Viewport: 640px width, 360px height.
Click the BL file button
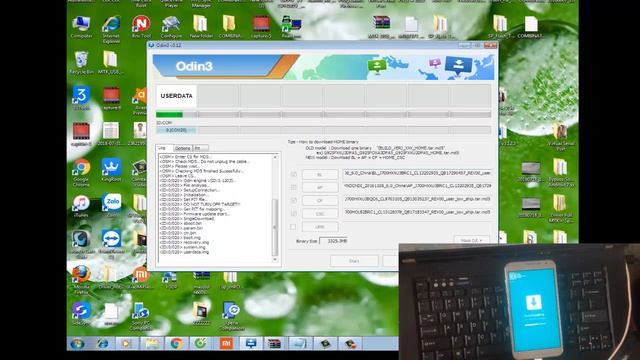(320, 174)
